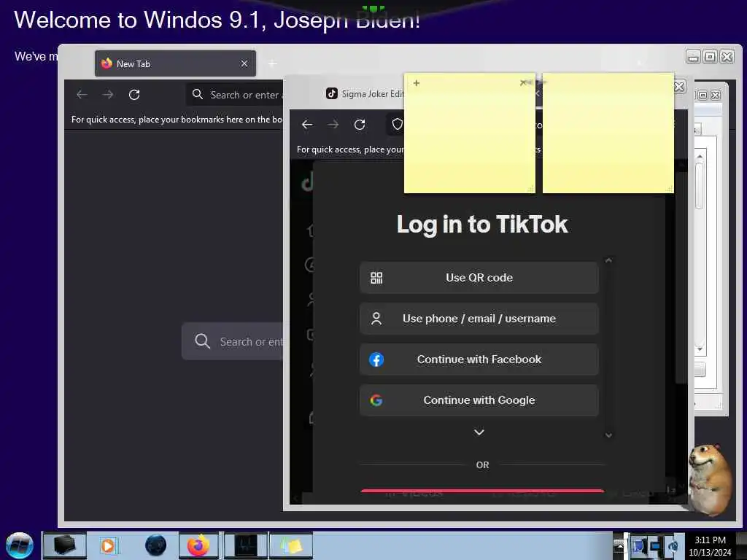Maximize the back Firefox window
The image size is (747, 560).
click(710, 57)
